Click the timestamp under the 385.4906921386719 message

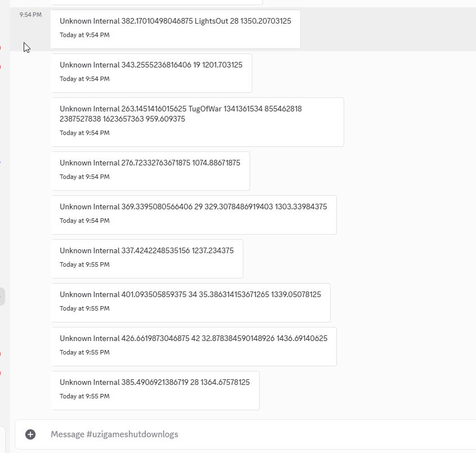pos(84,396)
